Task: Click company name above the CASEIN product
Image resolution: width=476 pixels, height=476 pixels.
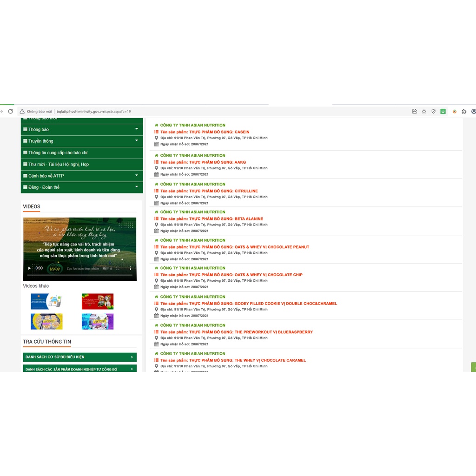Action: pos(193,125)
